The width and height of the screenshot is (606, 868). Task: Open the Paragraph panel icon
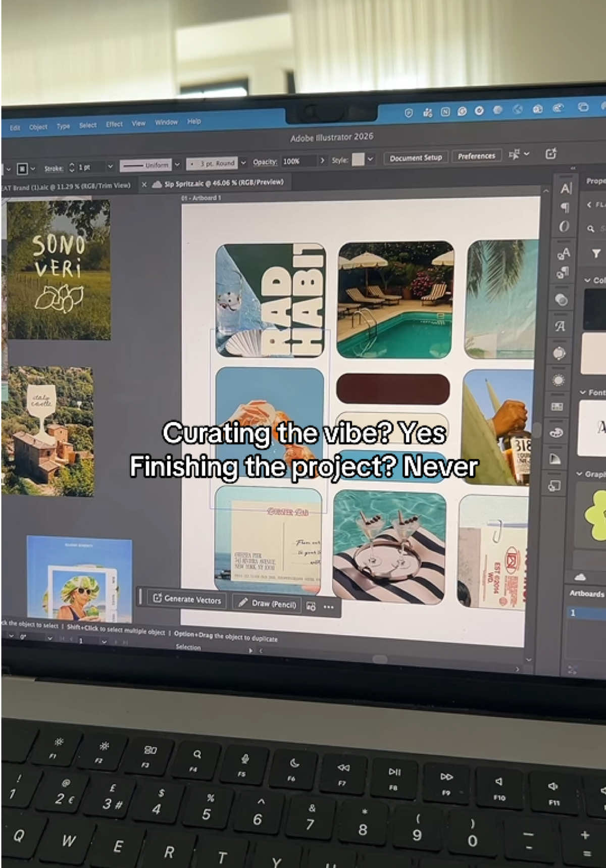click(565, 208)
